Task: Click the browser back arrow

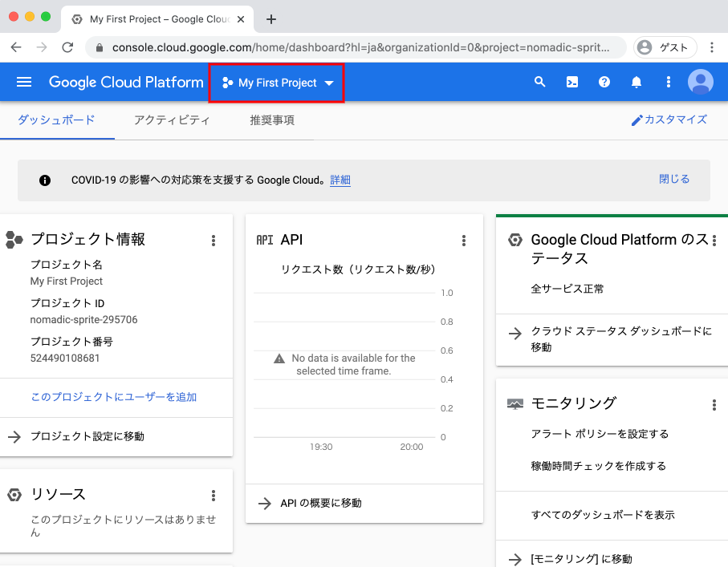Action: pyautogui.click(x=16, y=47)
